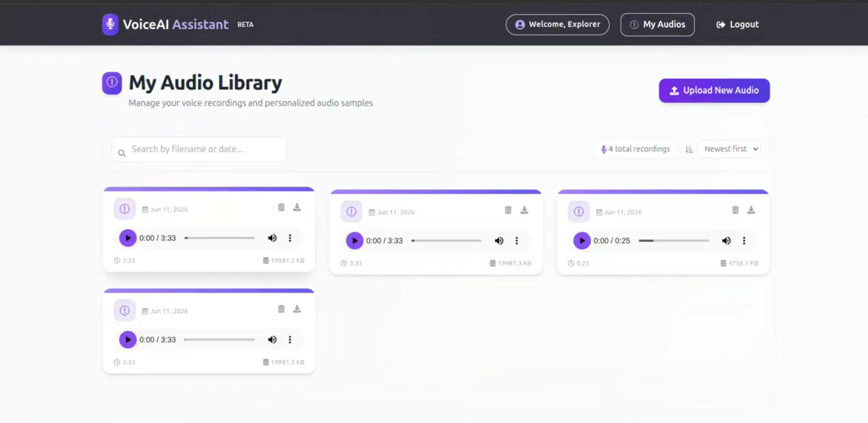Viewport: 868px width, 423px height.
Task: Mute volume on the first recording card
Action: (272, 238)
